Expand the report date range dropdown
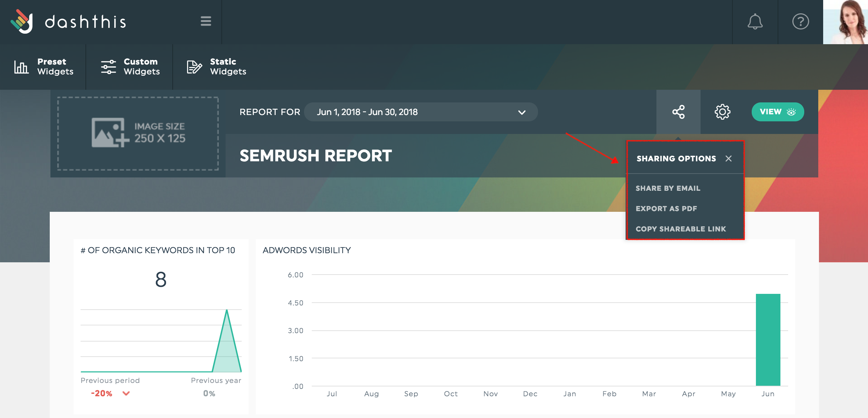This screenshot has width=868, height=418. pos(421,112)
